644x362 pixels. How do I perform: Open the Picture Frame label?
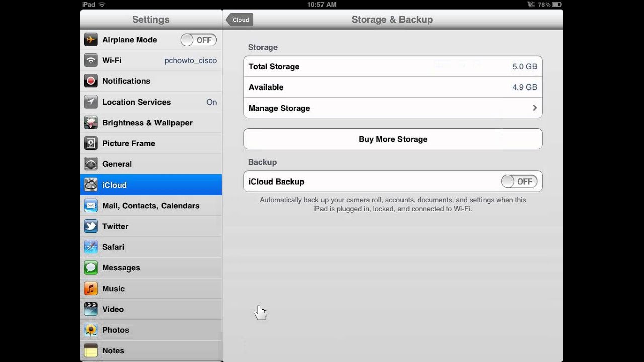[x=129, y=143]
